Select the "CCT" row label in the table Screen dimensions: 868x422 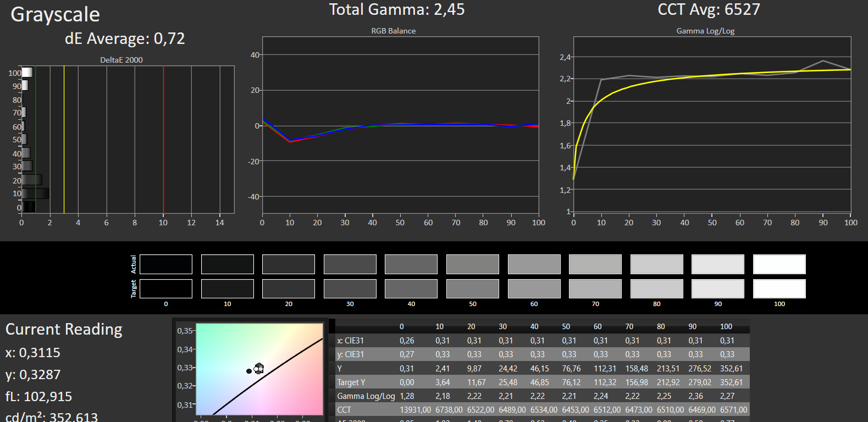344,410
